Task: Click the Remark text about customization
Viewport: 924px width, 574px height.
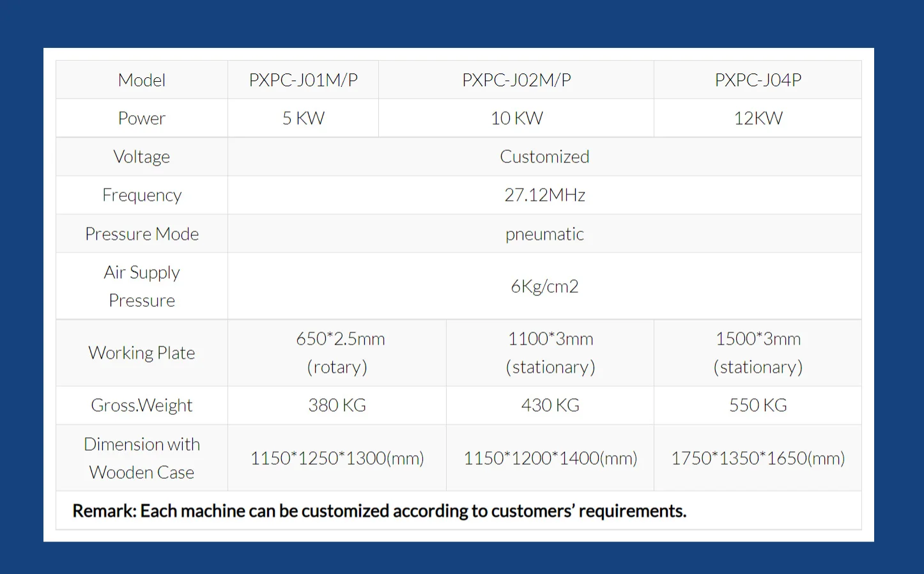Action: (380, 511)
